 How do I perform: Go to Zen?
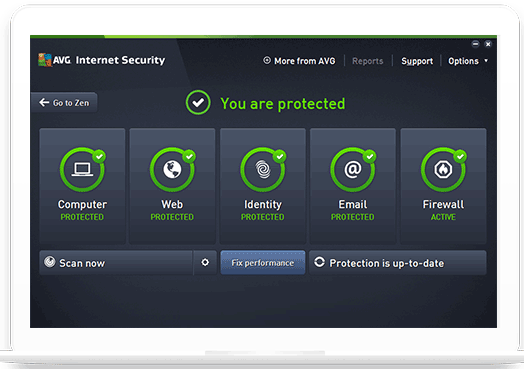point(64,103)
